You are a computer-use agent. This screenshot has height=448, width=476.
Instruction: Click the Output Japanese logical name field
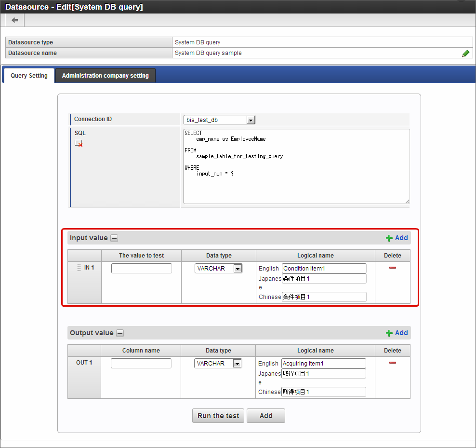324,374
